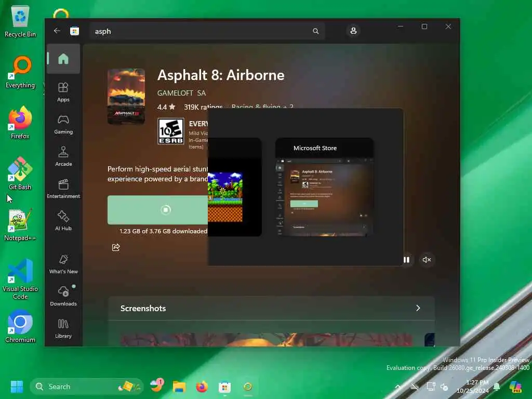Open Library in Store sidebar
Screen dimensions: 532x399
click(63, 329)
